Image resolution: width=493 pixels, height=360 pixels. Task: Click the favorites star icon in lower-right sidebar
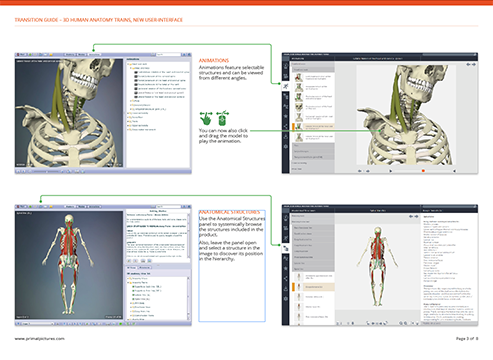(286, 268)
